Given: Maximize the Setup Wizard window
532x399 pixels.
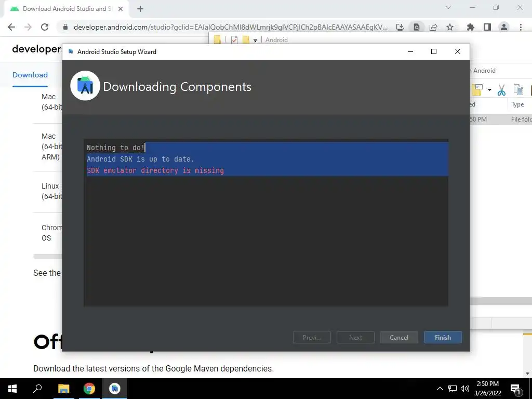Looking at the screenshot, I should 434,51.
